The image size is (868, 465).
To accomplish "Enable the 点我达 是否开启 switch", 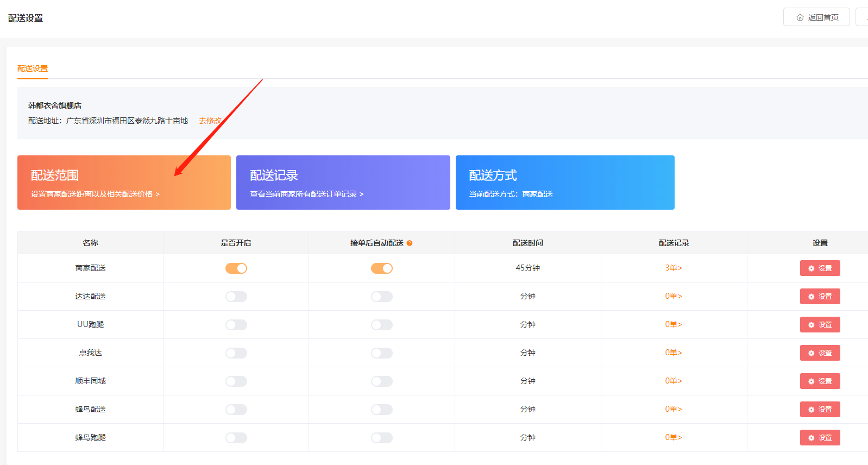I will coord(236,353).
